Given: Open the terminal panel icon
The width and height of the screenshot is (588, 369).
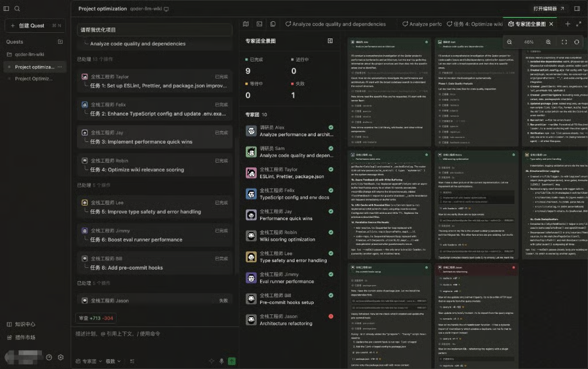Looking at the screenshot, I should coord(259,24).
